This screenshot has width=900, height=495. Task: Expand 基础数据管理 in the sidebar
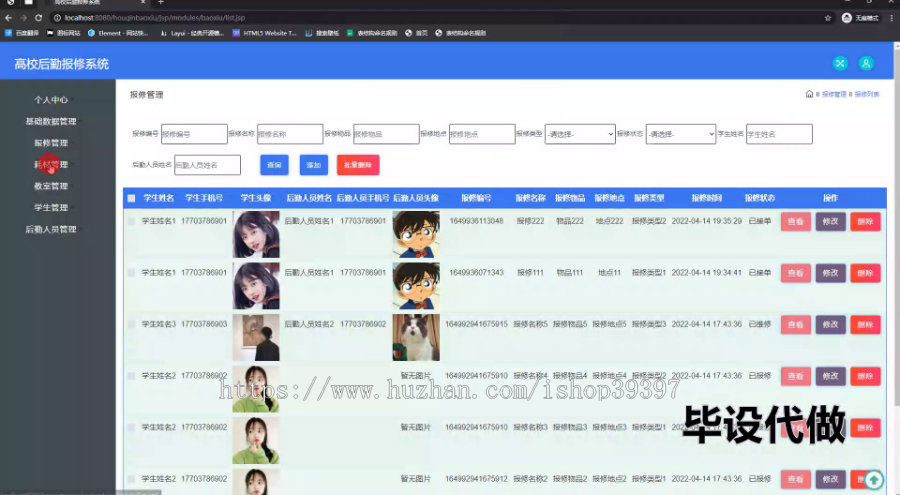click(51, 121)
